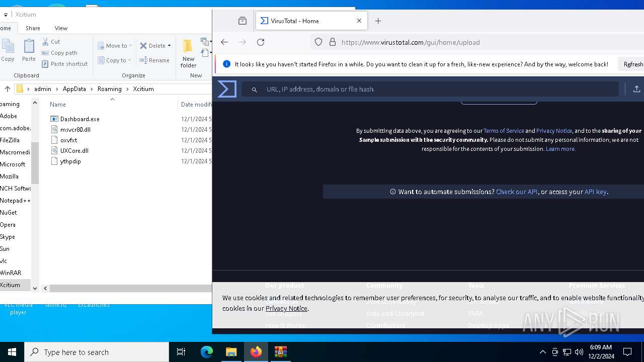Click the Learn more link
Image resolution: width=644 pixels, height=362 pixels.
click(x=560, y=149)
